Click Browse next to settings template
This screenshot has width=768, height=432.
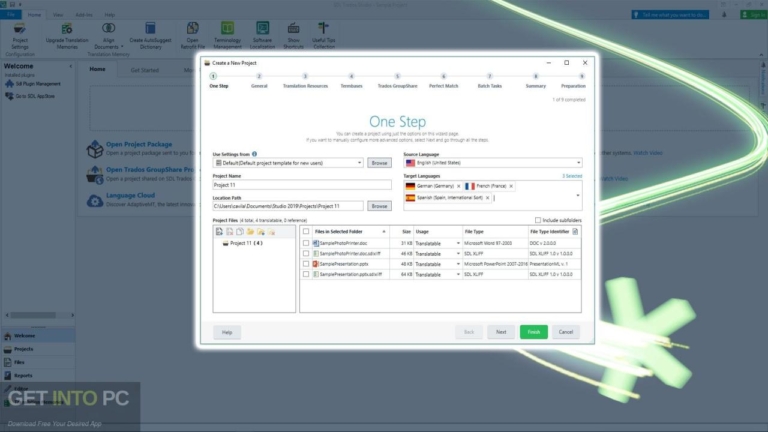(379, 163)
